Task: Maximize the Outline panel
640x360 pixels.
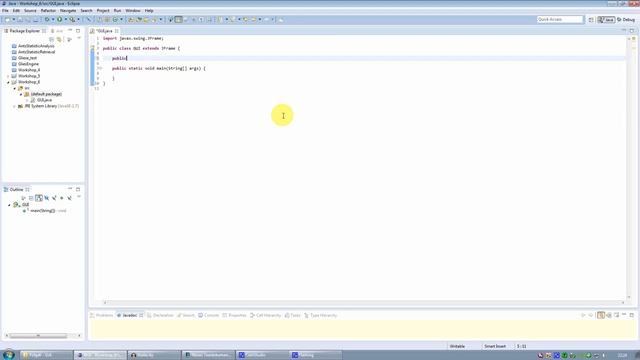Action: pyautogui.click(x=78, y=189)
